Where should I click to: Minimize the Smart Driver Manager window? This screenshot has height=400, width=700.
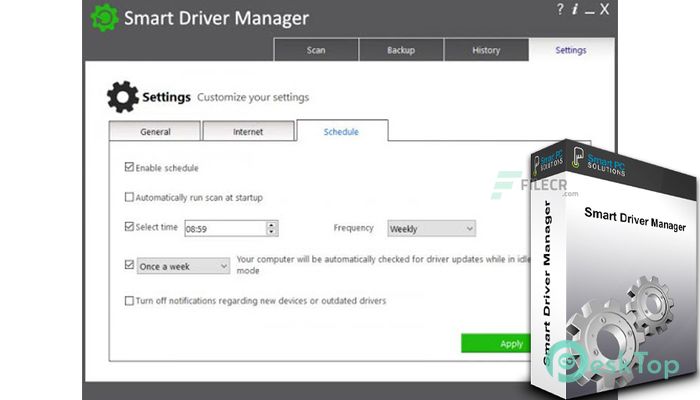pos(590,10)
